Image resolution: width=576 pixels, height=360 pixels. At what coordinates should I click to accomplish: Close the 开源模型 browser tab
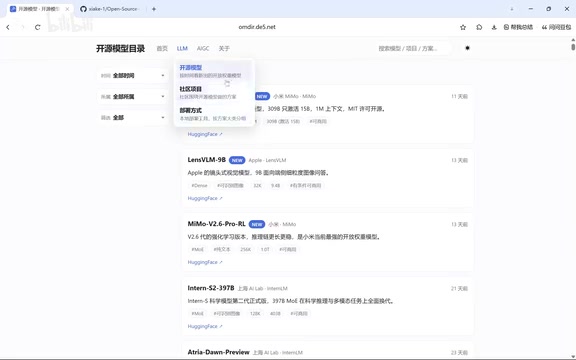[67, 9]
